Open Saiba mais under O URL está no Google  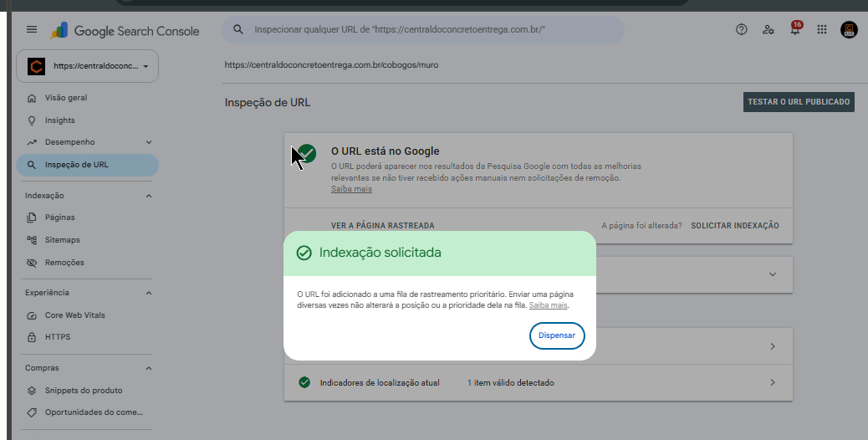click(351, 189)
